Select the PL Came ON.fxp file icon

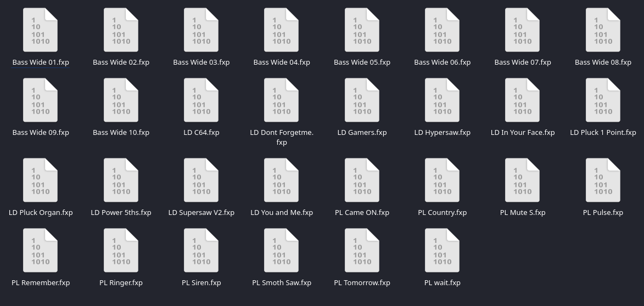pyautogui.click(x=362, y=180)
